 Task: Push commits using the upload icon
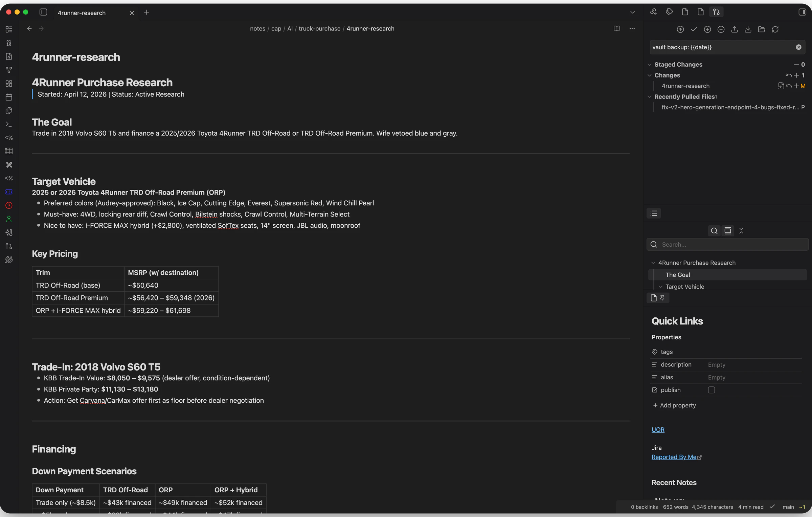(735, 29)
